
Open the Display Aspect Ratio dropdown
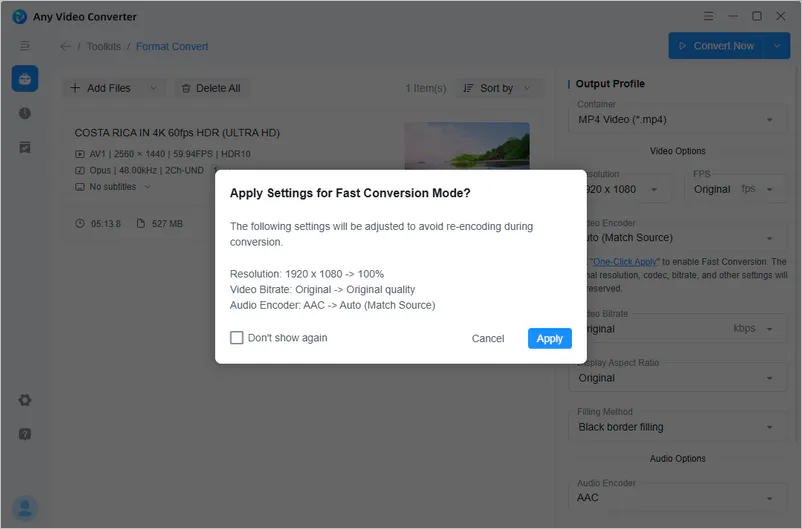tap(677, 378)
